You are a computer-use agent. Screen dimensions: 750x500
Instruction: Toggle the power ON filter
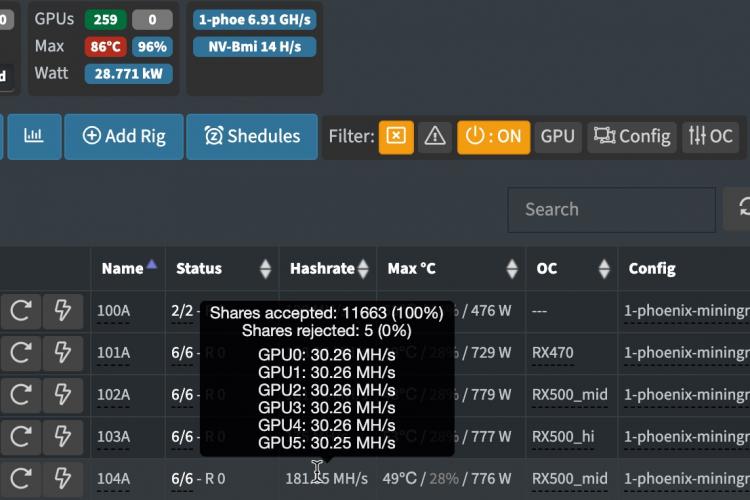[x=494, y=136]
